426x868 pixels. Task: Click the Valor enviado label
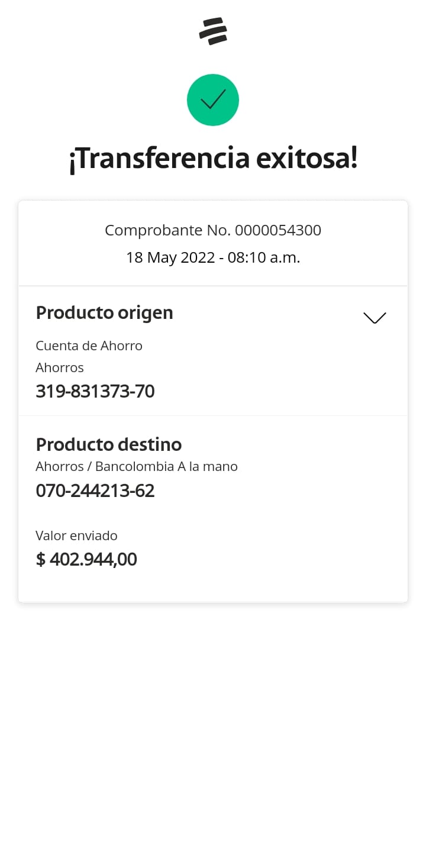[76, 535]
